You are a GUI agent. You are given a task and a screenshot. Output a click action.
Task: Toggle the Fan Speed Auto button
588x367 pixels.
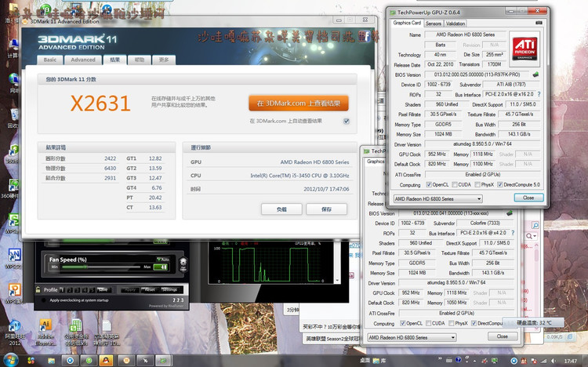point(163,260)
